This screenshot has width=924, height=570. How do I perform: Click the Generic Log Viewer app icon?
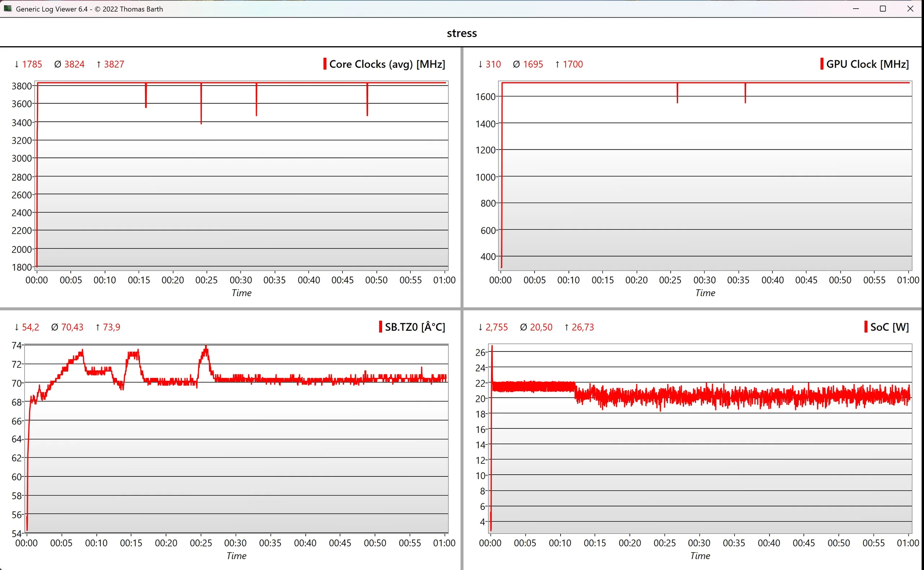[x=8, y=8]
